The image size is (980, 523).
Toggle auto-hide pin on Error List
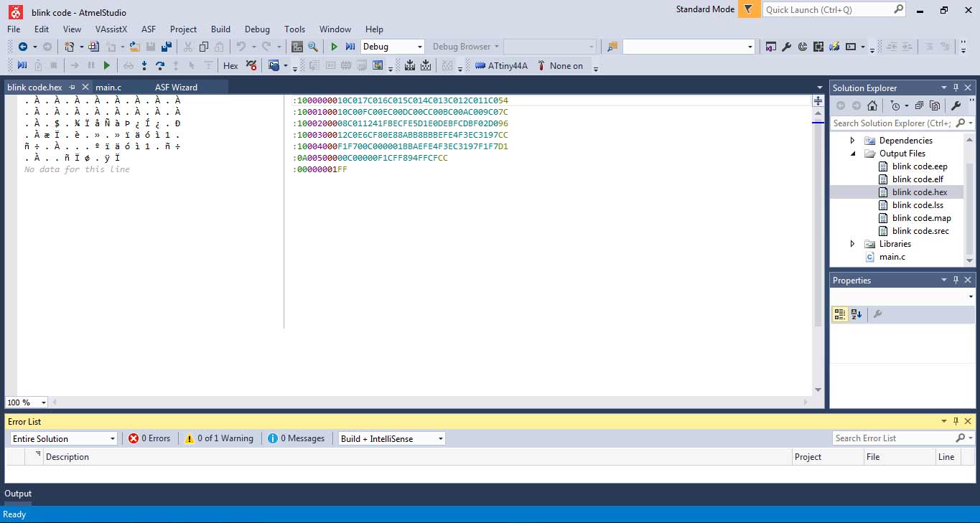point(956,421)
